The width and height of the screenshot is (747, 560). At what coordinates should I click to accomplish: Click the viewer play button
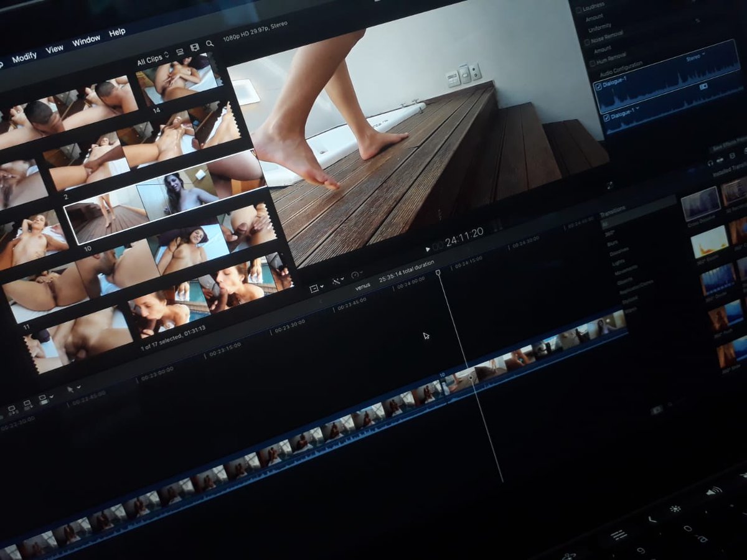(428, 249)
